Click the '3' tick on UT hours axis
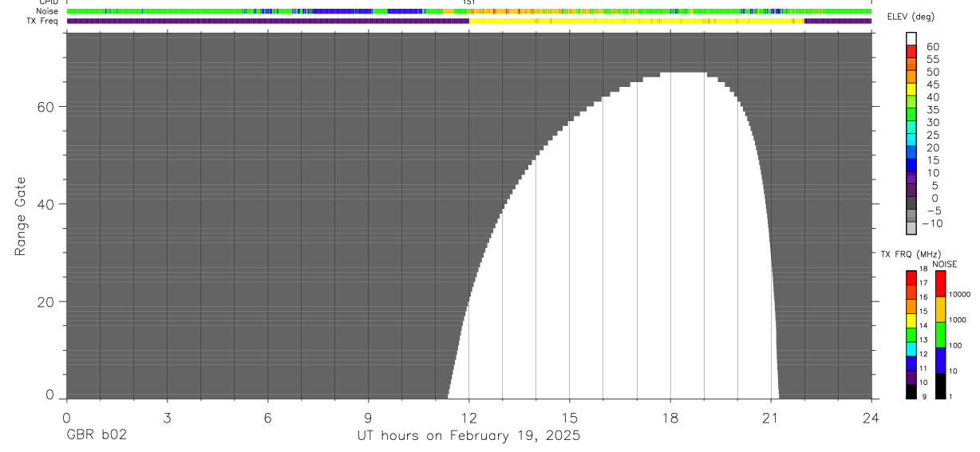 click(x=167, y=418)
